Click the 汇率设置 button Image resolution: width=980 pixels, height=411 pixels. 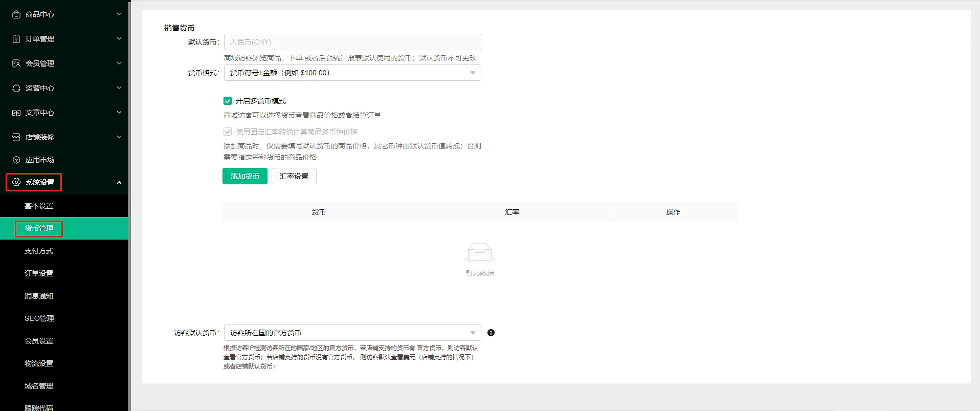point(294,176)
